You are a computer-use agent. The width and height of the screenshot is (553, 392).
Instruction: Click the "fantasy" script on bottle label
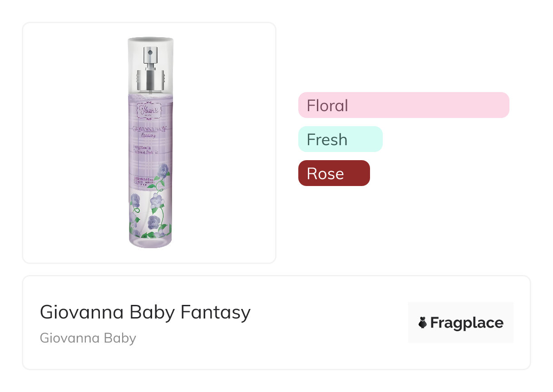149,135
